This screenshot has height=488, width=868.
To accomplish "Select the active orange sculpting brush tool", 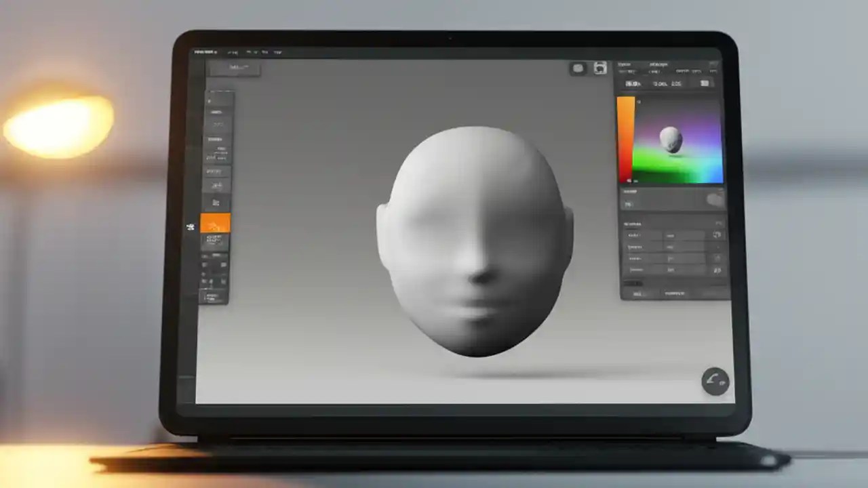I will (214, 224).
